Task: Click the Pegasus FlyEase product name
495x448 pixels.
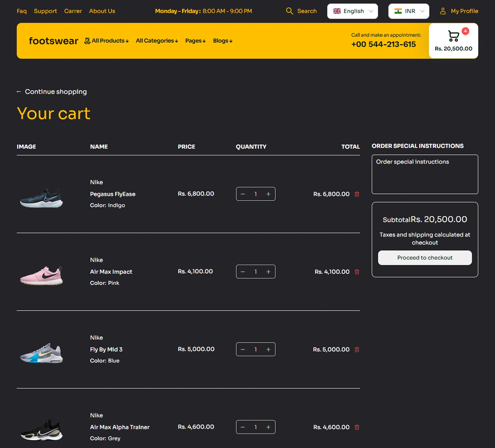Action: click(x=113, y=194)
